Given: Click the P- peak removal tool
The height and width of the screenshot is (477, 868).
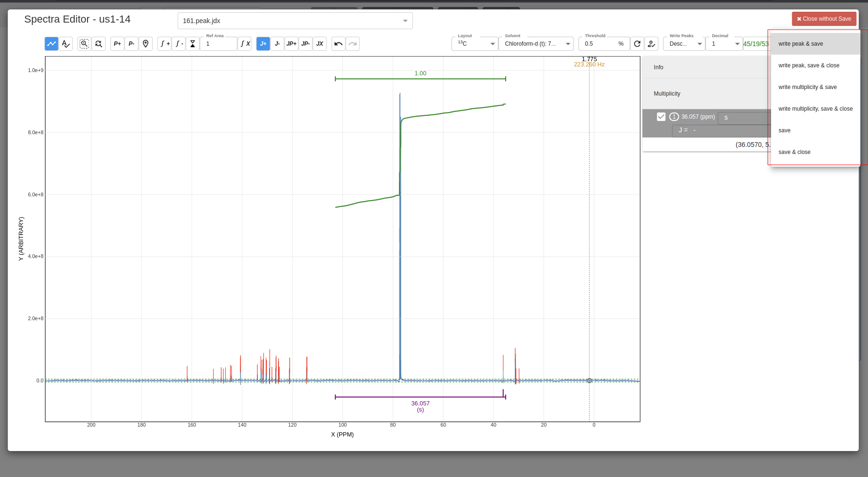Looking at the screenshot, I should [132, 43].
